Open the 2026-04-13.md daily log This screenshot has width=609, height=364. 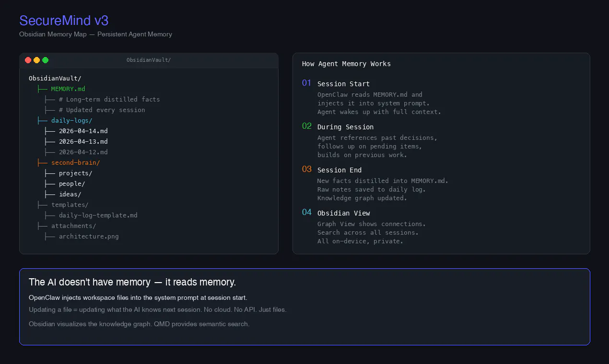point(83,141)
